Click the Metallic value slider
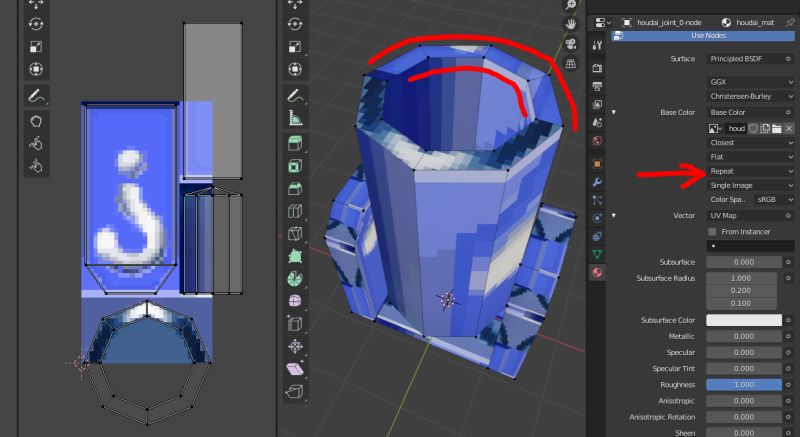The height and width of the screenshot is (437, 800). click(744, 337)
